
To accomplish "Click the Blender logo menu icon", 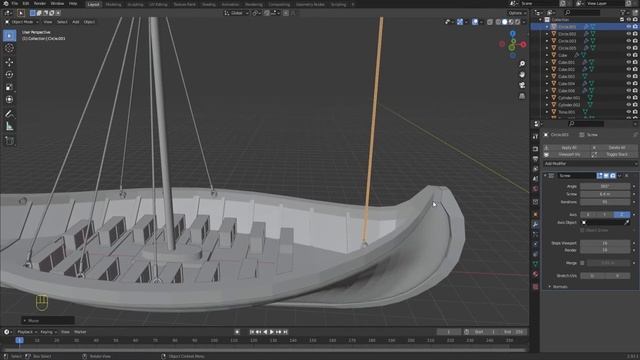I will click(6, 4).
